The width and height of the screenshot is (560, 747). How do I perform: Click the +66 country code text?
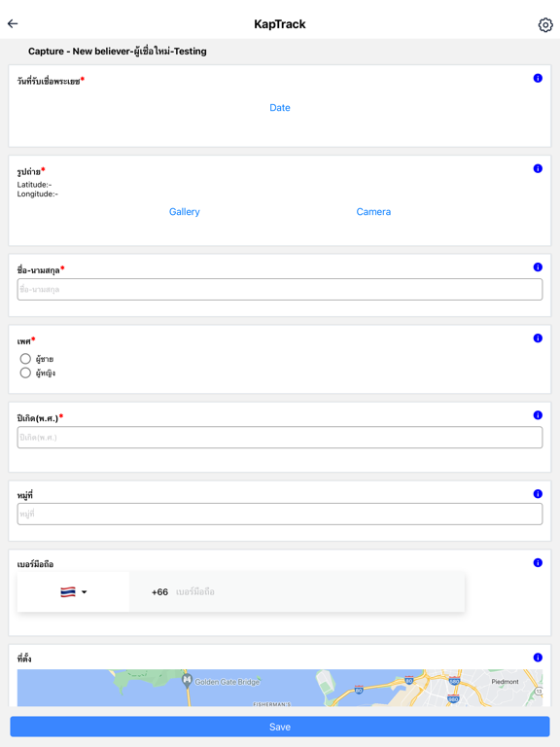coord(159,592)
